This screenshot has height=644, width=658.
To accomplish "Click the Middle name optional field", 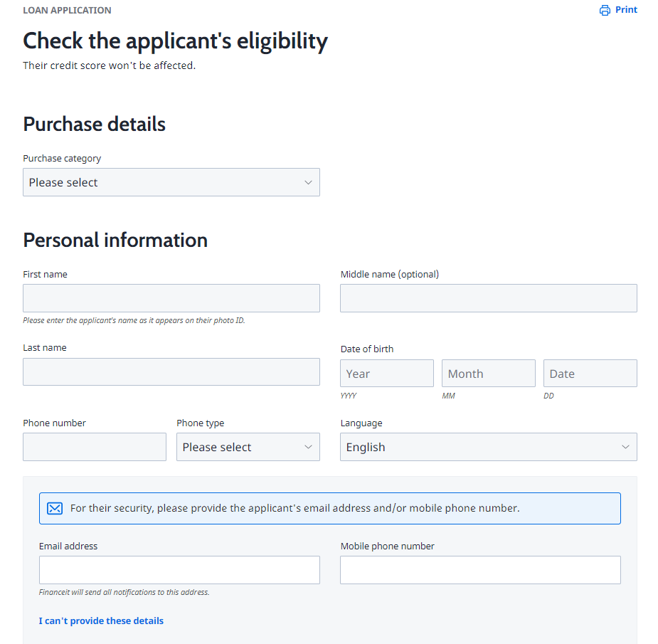I will click(488, 298).
